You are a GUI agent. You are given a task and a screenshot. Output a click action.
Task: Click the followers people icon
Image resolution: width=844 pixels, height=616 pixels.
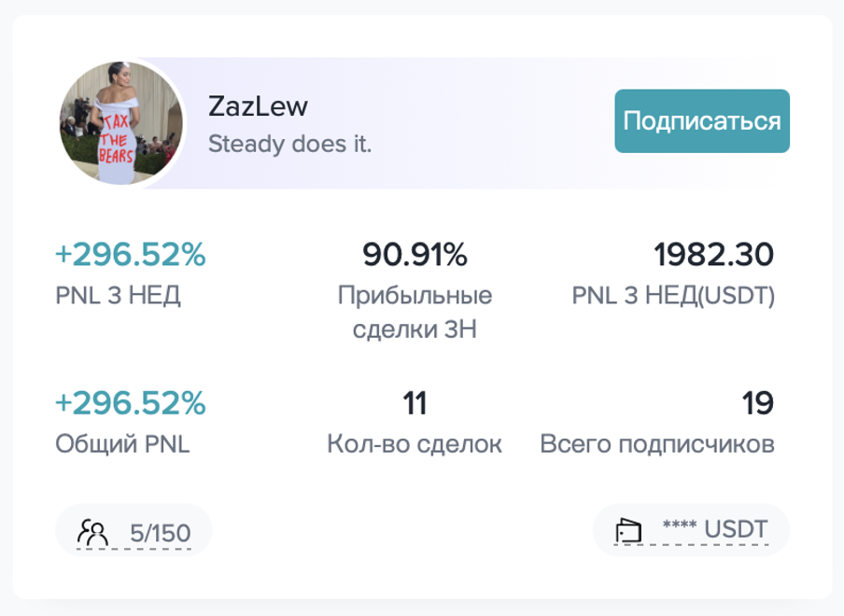tap(92, 533)
